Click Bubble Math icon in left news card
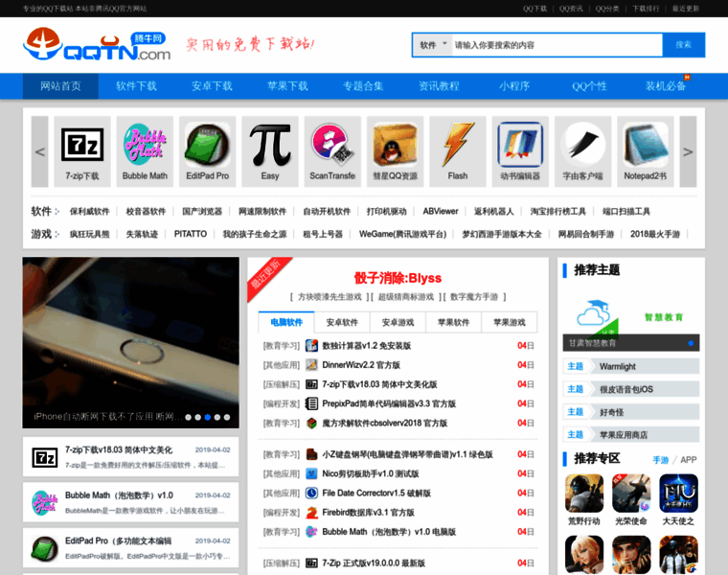This screenshot has width=728, height=575. tap(45, 502)
